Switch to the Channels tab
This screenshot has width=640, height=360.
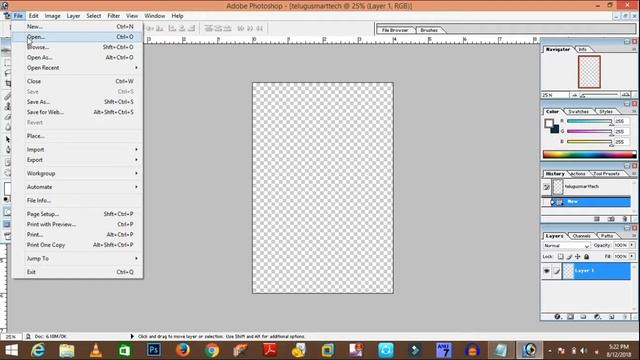pos(581,236)
